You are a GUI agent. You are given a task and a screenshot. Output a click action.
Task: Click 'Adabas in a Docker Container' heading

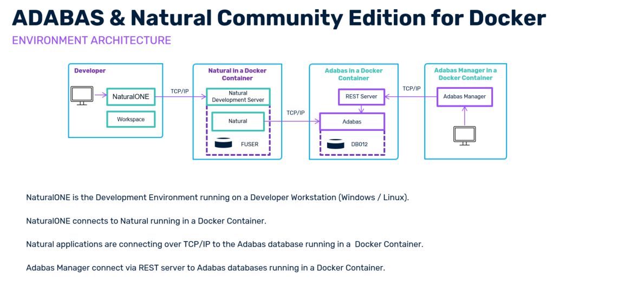click(x=354, y=74)
